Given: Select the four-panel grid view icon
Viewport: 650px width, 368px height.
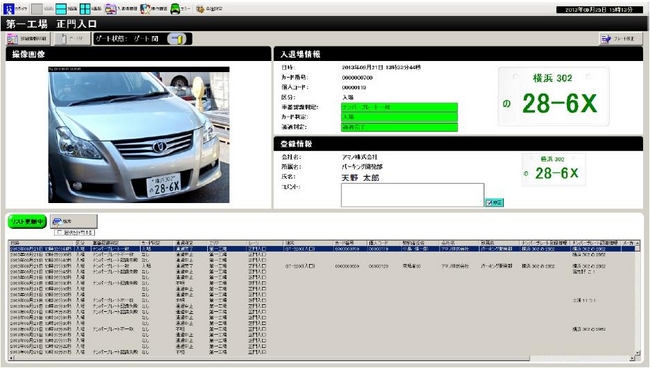Looking at the screenshot, I should [85, 9].
